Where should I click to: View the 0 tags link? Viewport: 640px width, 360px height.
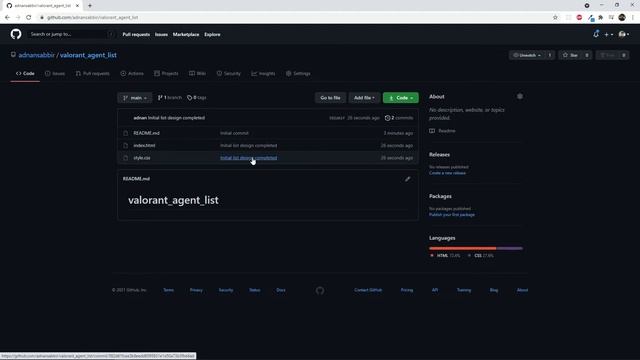coord(196,98)
